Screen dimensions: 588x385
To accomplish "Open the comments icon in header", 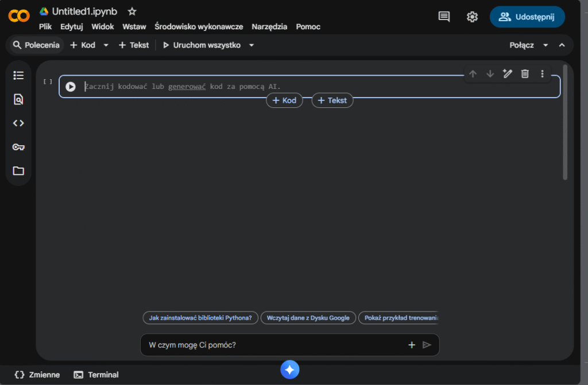I will pyautogui.click(x=444, y=17).
